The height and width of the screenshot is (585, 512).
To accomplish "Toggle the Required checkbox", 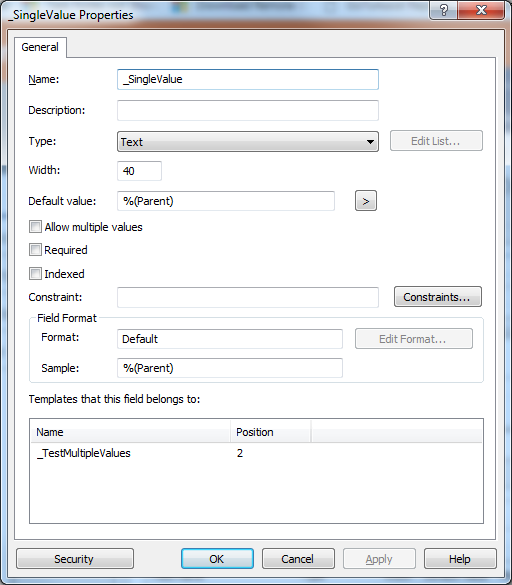I will 35,250.
